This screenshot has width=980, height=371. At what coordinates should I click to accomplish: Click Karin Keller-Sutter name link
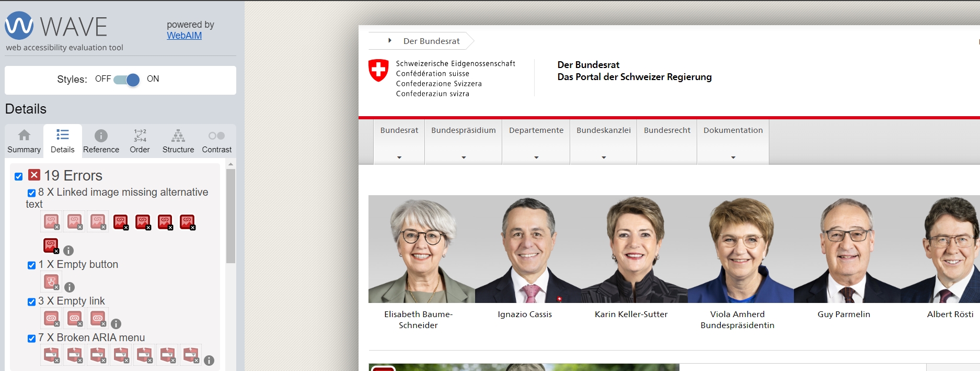point(631,314)
